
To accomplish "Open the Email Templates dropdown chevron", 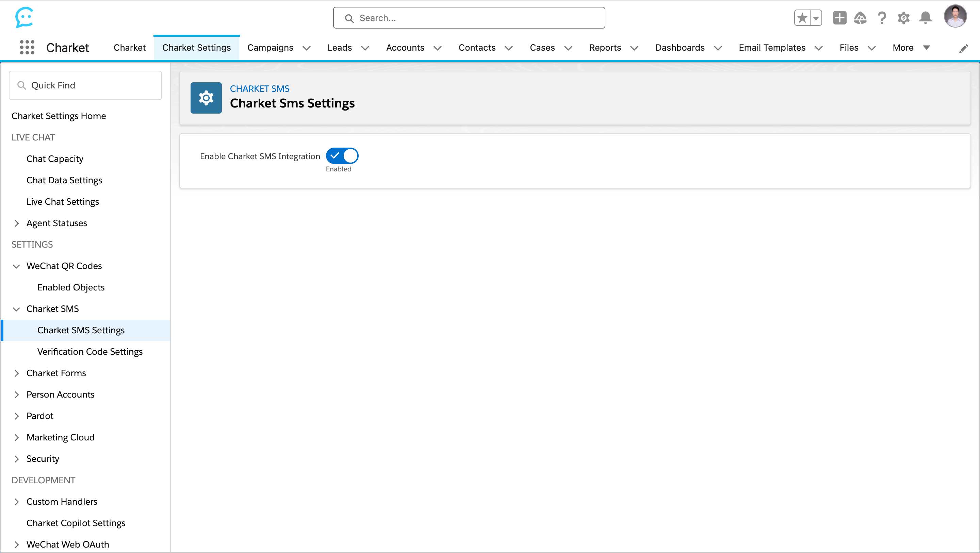I will (819, 48).
